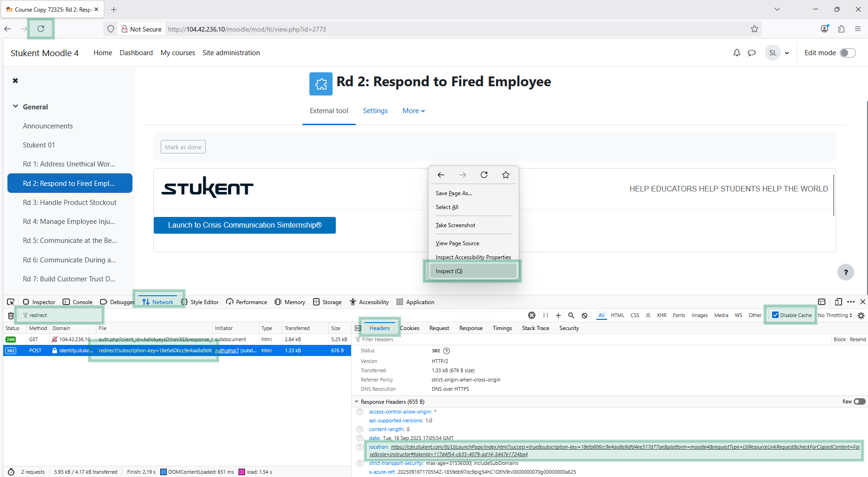
Task: Click Launch to Crisis Communication Simternship button
Action: coord(245,225)
